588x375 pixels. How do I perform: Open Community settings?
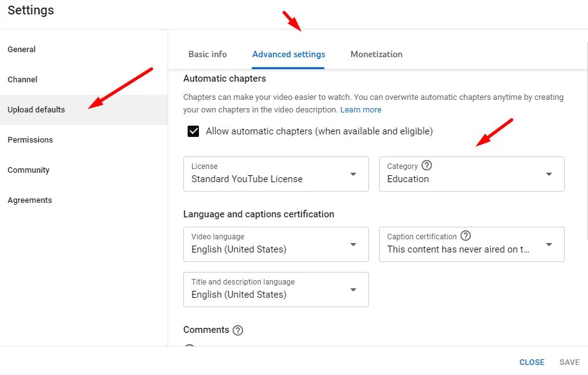point(29,170)
